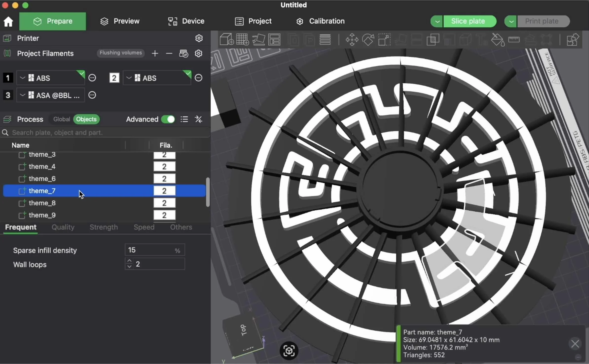Select the Speed settings tab
Screen dimensions: 589x364
[144, 227]
